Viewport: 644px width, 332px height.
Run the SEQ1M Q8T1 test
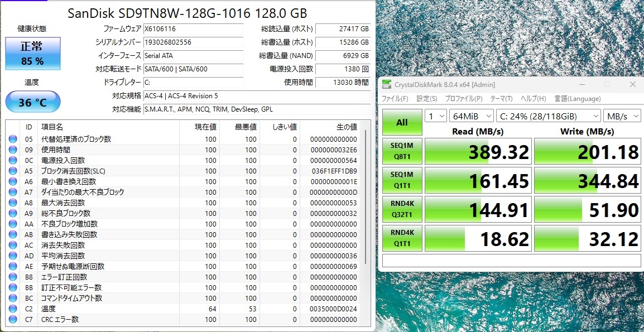click(x=402, y=151)
